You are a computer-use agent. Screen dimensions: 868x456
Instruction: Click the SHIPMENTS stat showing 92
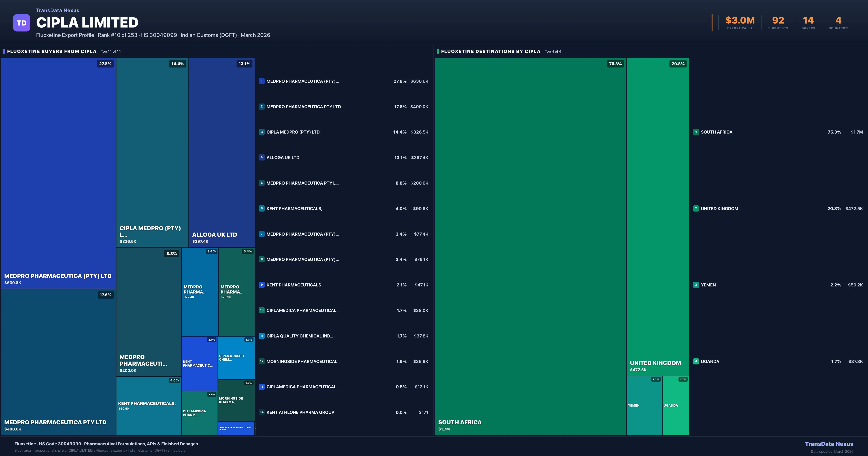click(x=778, y=21)
